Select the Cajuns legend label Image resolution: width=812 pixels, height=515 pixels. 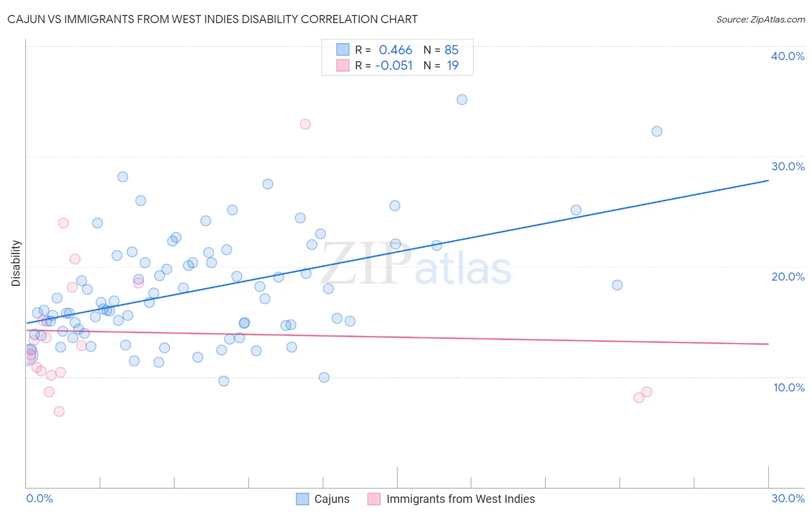tap(332, 499)
